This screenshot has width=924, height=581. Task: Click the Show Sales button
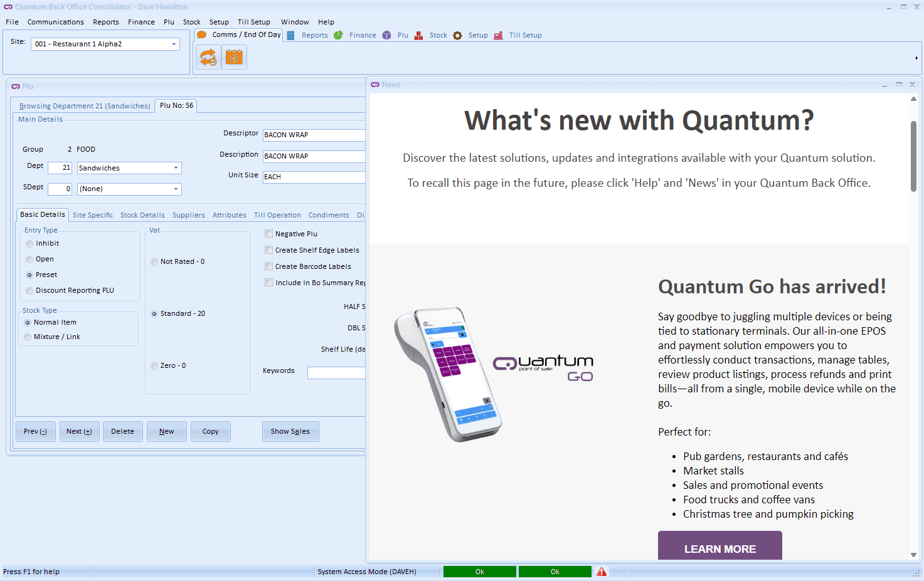[290, 431]
